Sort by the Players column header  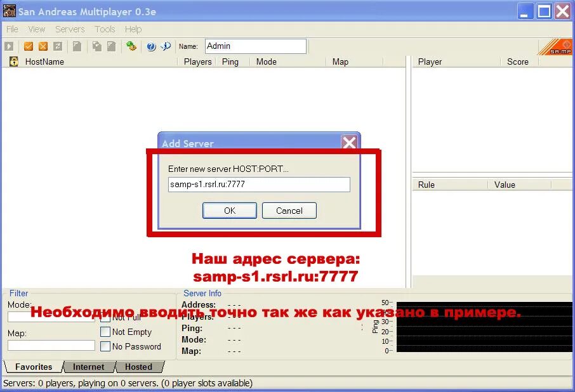point(197,62)
